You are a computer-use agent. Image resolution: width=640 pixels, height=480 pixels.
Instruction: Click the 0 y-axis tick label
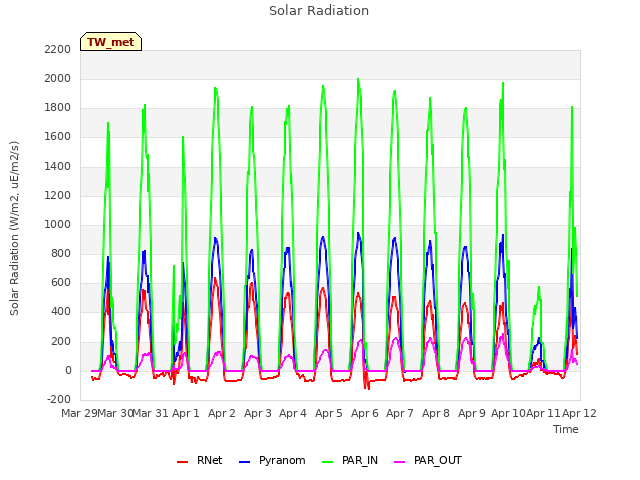pyautogui.click(x=68, y=370)
